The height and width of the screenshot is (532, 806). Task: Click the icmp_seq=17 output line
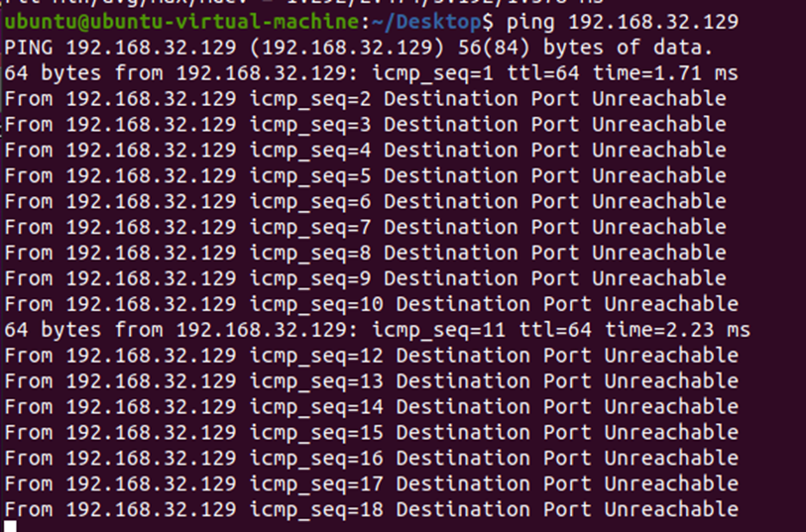(371, 484)
